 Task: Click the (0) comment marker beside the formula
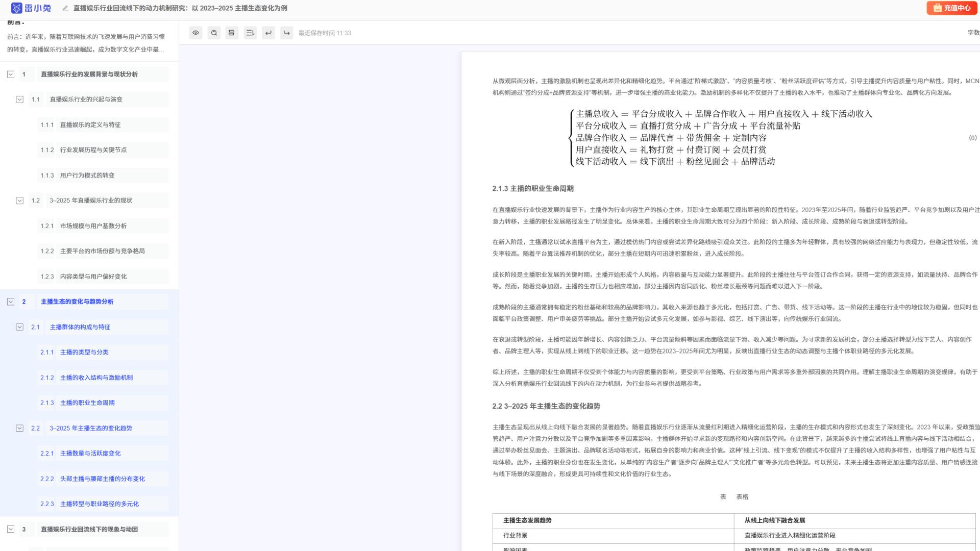[x=972, y=138]
